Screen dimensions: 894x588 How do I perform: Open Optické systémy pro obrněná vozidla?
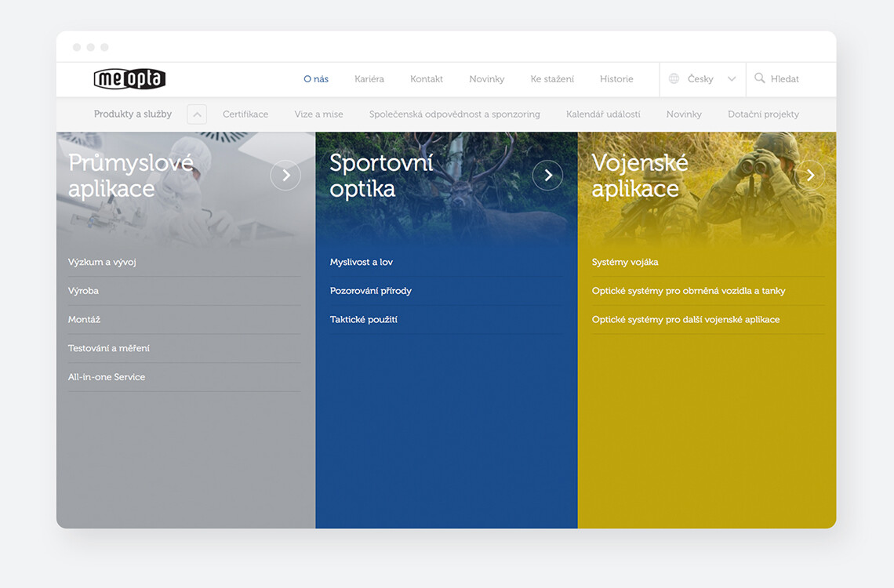(689, 291)
